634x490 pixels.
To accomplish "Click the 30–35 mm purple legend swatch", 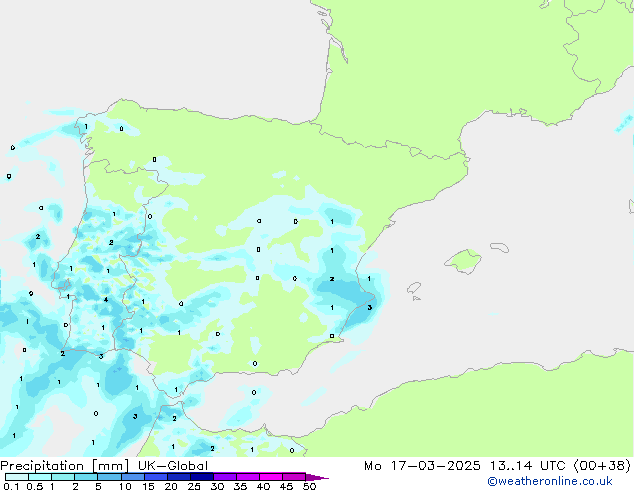I will coord(224,477).
